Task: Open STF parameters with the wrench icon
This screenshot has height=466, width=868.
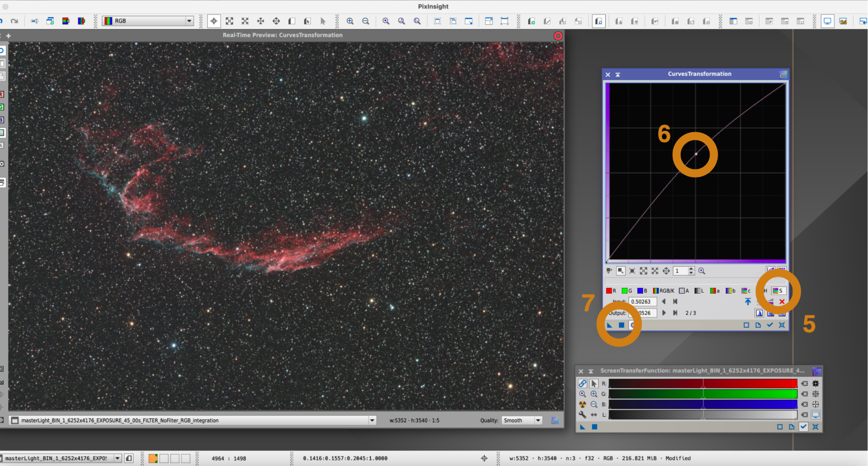Action: [582, 414]
